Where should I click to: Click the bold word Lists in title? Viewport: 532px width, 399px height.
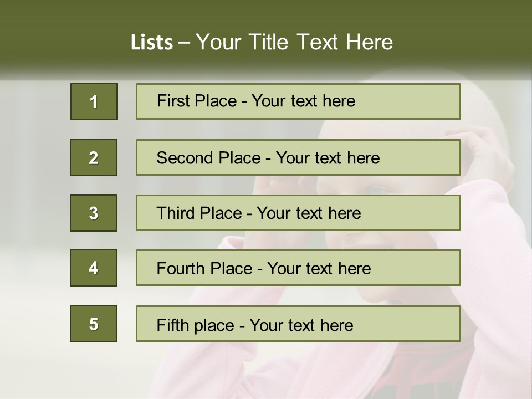tap(151, 43)
